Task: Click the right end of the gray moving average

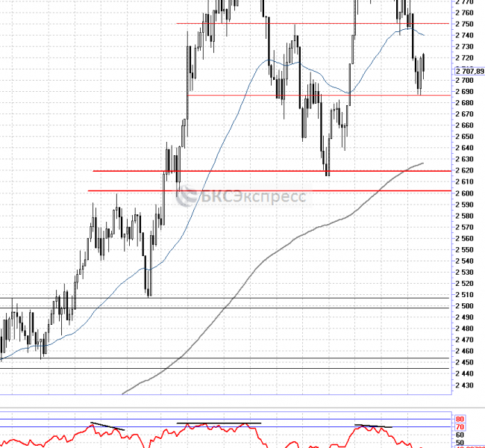Action: [x=422, y=163]
